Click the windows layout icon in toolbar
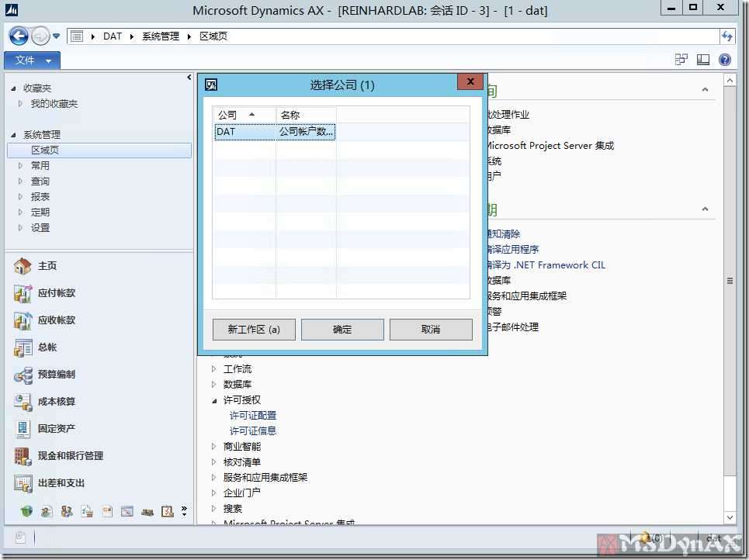 pos(681,59)
